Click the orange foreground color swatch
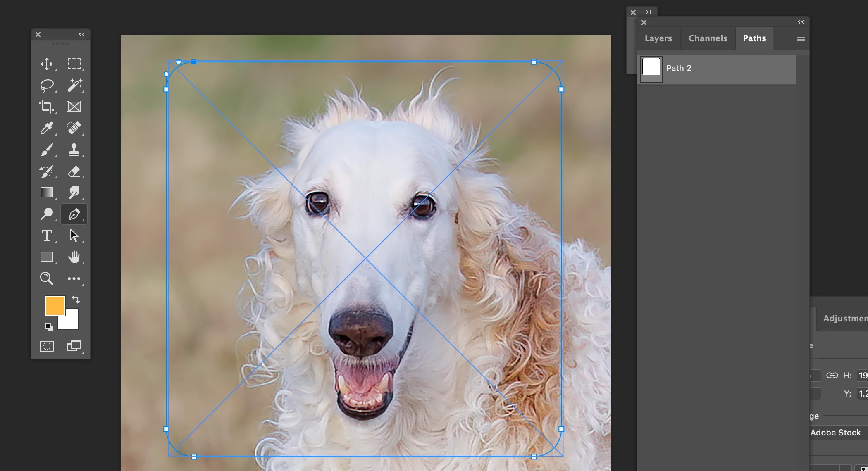 coord(54,305)
